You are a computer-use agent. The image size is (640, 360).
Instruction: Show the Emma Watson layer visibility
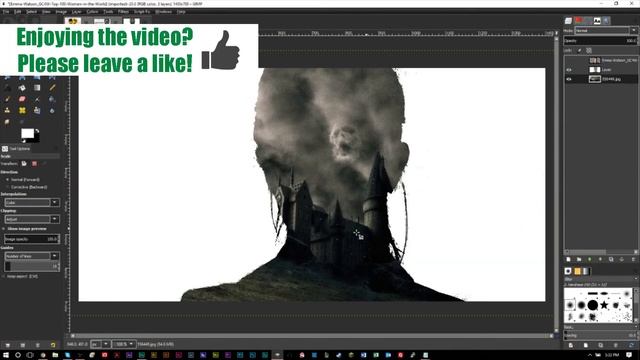click(x=569, y=60)
